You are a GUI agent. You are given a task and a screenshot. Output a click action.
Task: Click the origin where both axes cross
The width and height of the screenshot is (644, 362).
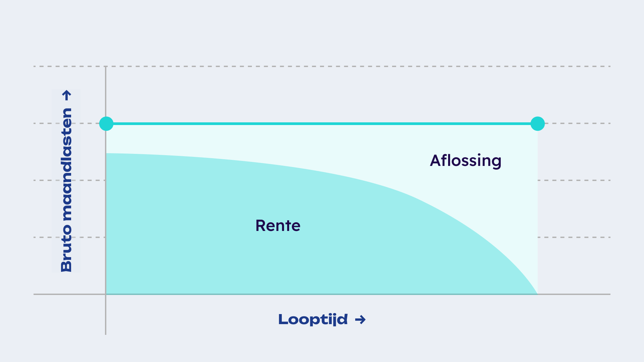tap(106, 294)
